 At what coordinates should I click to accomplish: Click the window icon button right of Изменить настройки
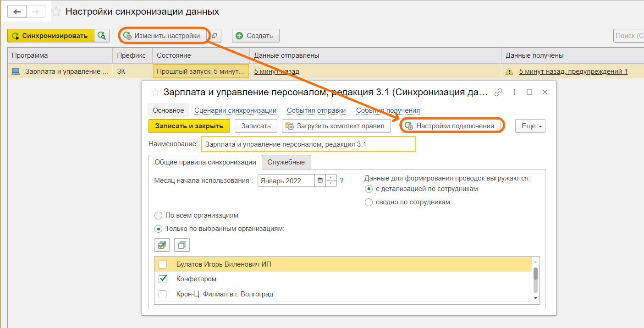pyautogui.click(x=214, y=36)
